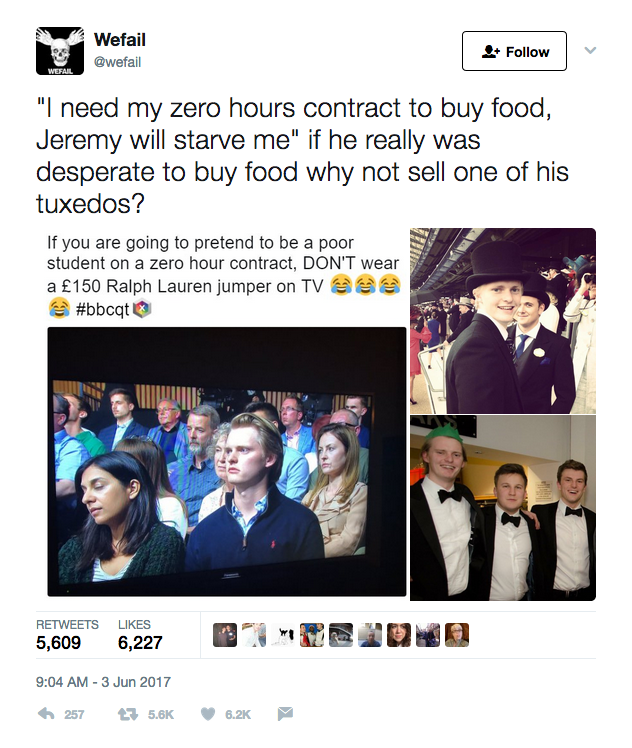
Task: Click the 257 replies count
Action: click(74, 714)
